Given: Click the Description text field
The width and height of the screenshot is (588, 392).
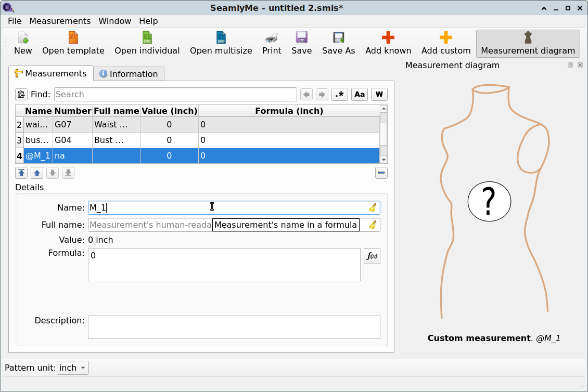Looking at the screenshot, I should coord(234,327).
